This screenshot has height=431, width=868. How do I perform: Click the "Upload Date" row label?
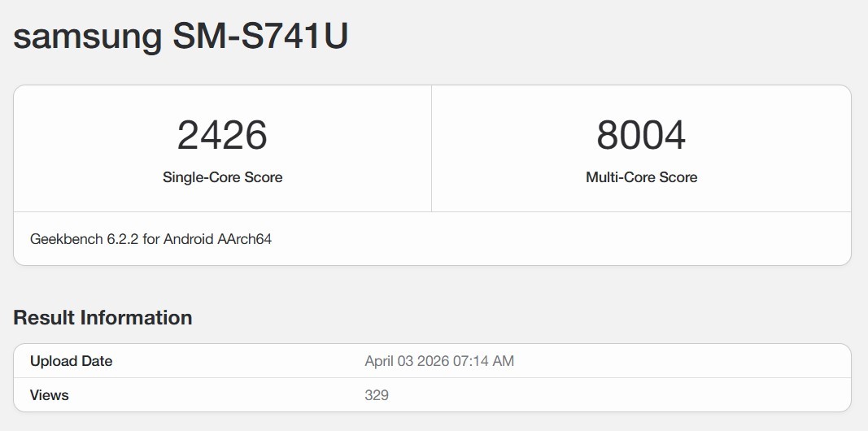pyautogui.click(x=71, y=361)
